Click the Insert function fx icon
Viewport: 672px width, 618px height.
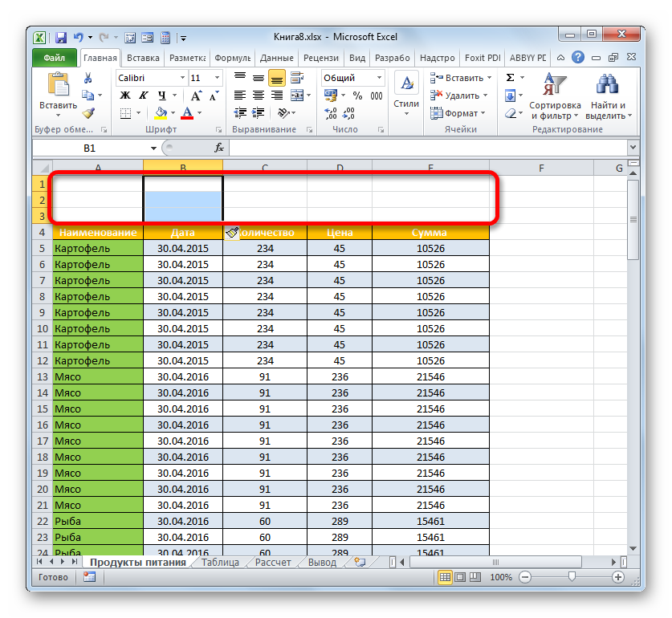pyautogui.click(x=219, y=148)
